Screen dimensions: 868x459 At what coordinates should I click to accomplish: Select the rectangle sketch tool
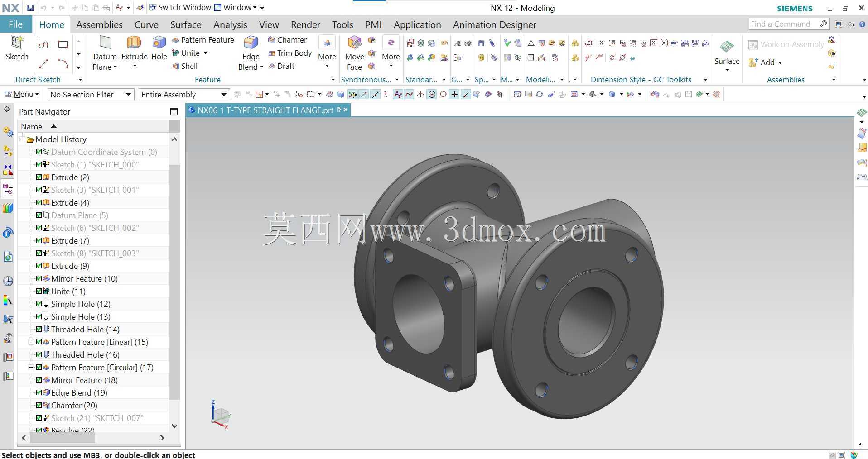pyautogui.click(x=63, y=44)
